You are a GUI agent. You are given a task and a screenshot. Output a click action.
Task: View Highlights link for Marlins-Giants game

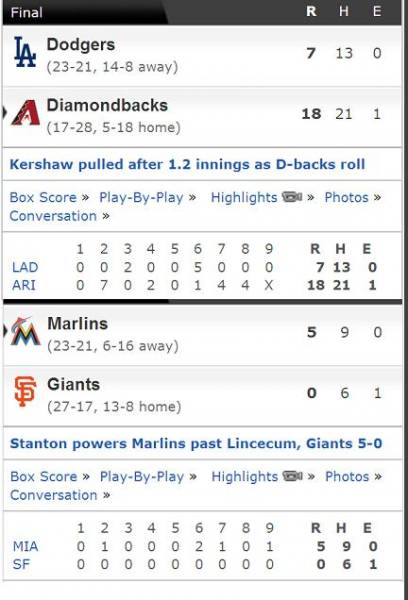tap(245, 476)
